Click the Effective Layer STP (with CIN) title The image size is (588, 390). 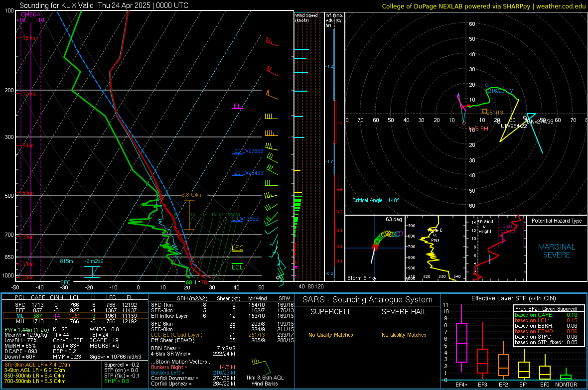[x=513, y=298]
